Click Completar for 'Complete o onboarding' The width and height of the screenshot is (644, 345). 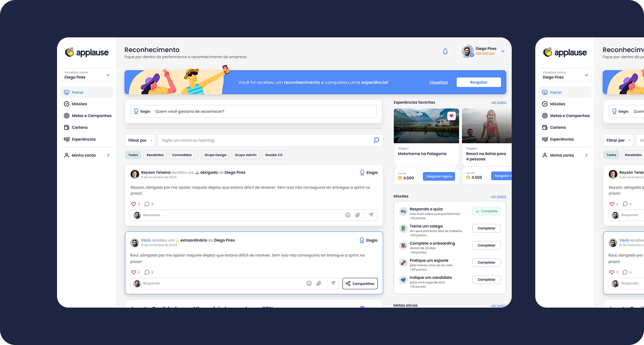point(486,245)
